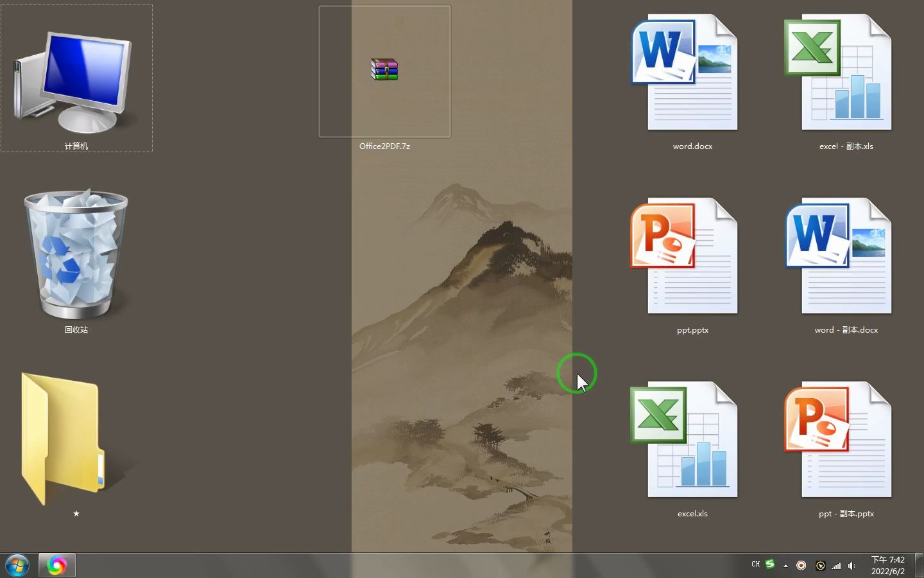Open the clock and calendar display
This screenshot has height=578, width=924.
889,565
